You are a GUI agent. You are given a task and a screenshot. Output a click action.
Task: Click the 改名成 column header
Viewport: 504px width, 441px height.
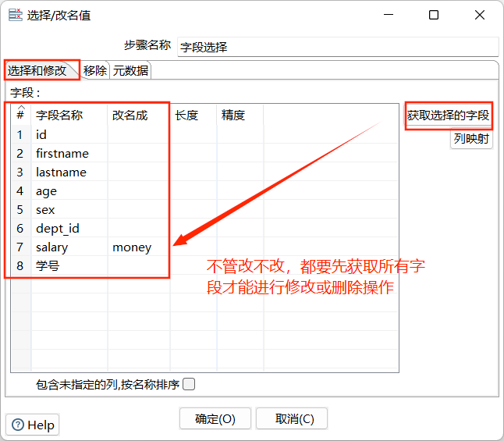(139, 115)
